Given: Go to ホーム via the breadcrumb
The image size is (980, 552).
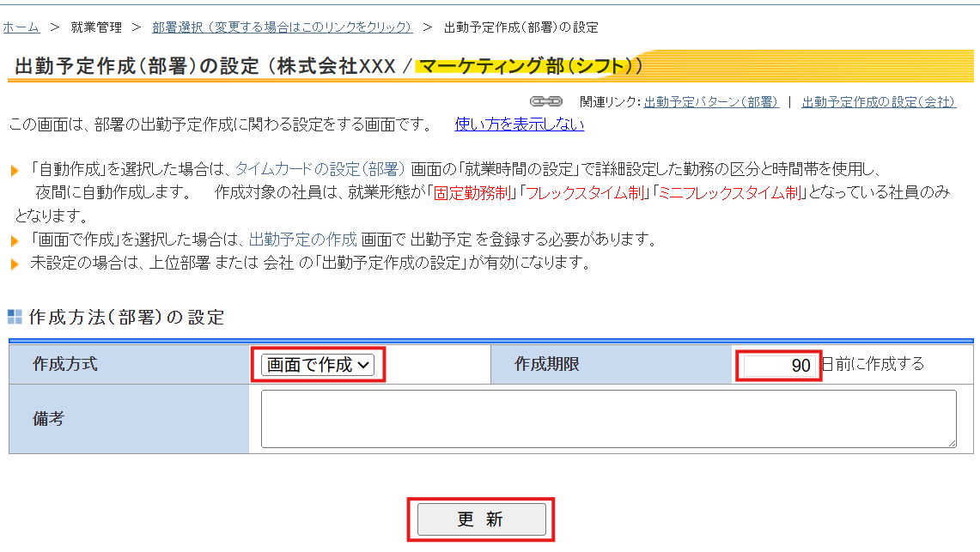Looking at the screenshot, I should (x=21, y=27).
